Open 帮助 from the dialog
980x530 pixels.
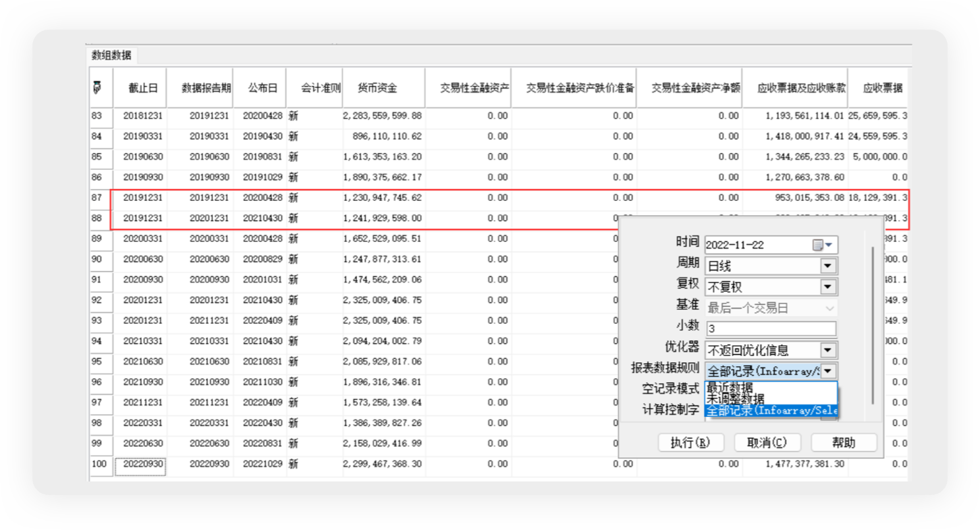(843, 442)
